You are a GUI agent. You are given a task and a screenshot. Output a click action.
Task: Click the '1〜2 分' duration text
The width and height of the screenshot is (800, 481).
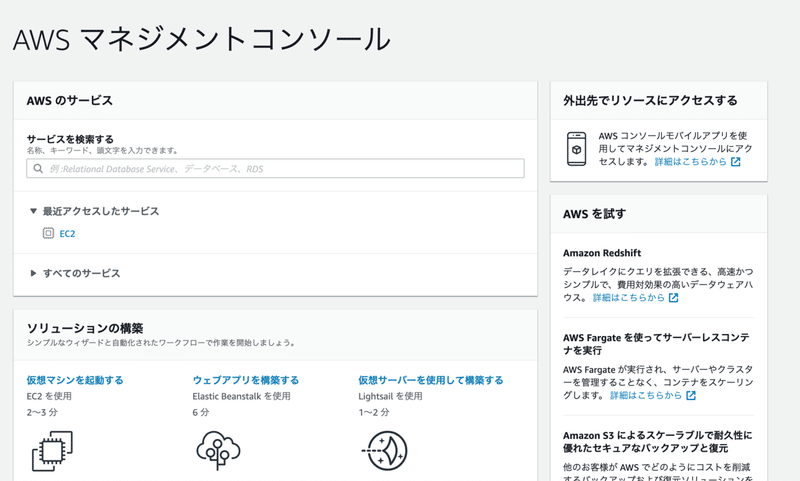click(x=373, y=412)
